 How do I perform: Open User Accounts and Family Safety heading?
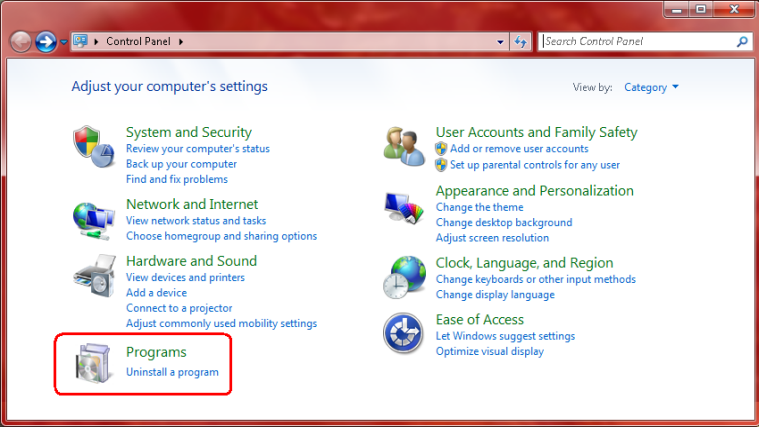coord(536,132)
